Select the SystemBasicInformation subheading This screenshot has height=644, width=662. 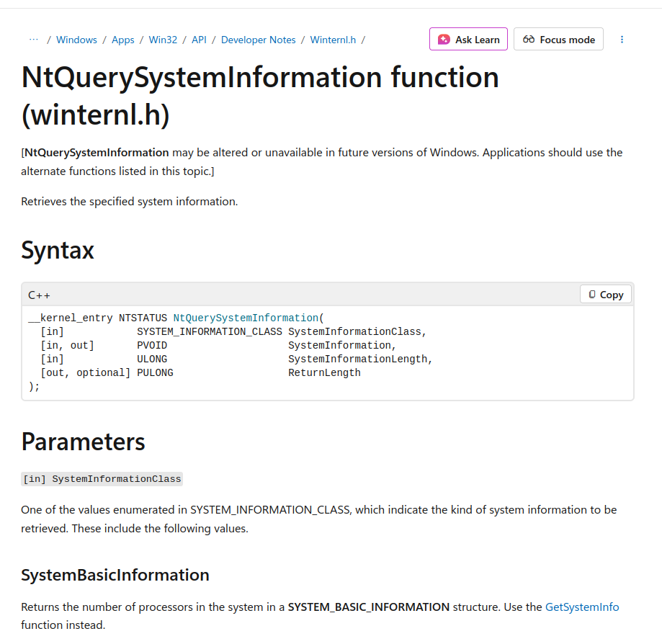coord(115,575)
